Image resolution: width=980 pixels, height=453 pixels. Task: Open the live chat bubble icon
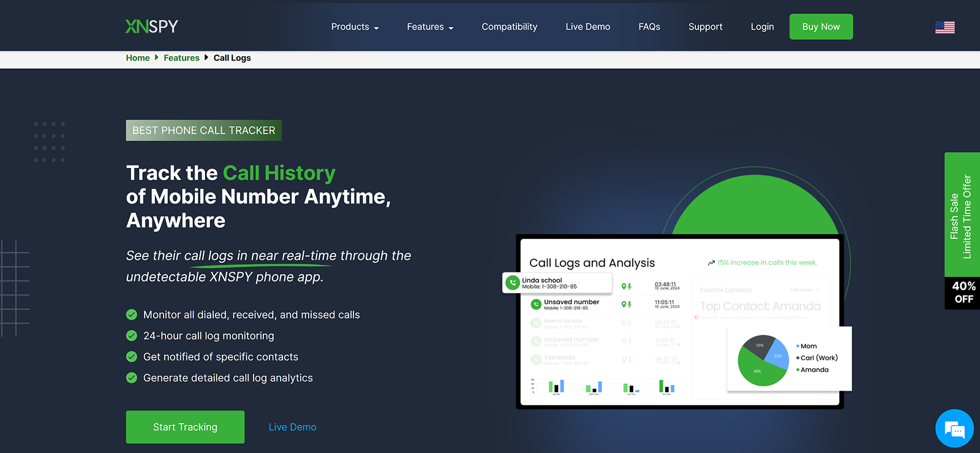point(954,428)
